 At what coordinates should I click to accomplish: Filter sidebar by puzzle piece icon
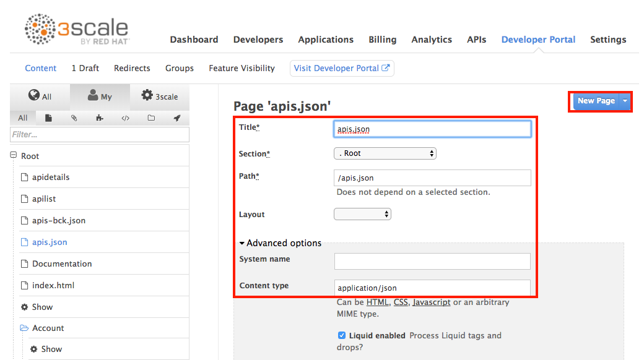(99, 118)
